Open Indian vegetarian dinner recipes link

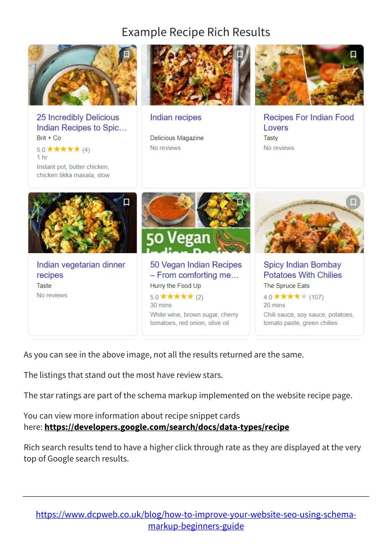tap(81, 270)
